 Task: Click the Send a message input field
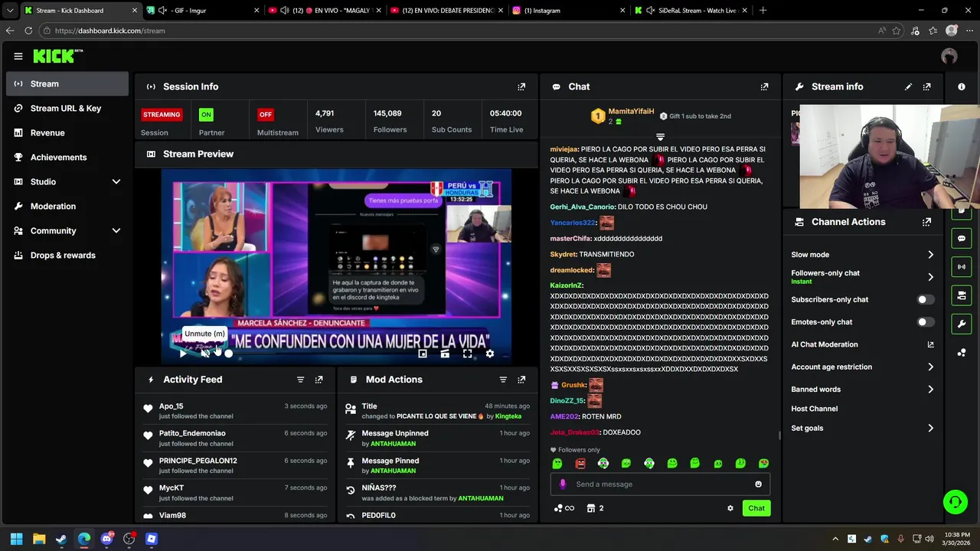660,484
